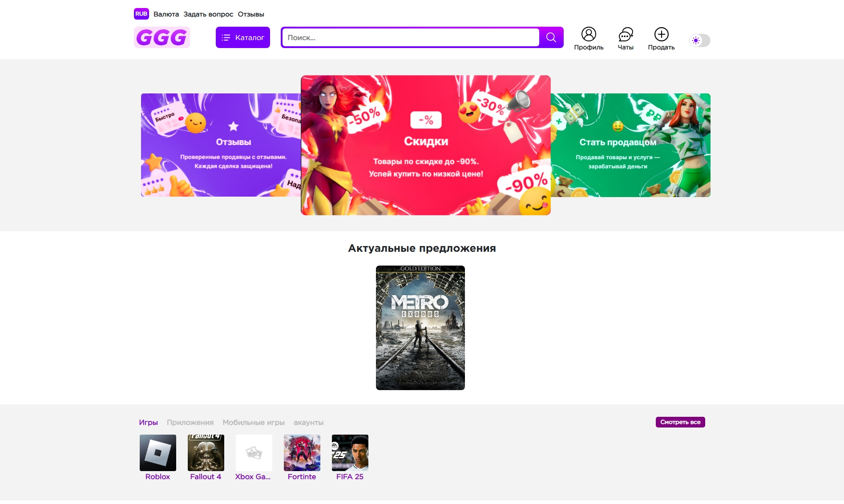The height and width of the screenshot is (504, 844).
Task: Click the Sell plus icon
Action: click(x=661, y=35)
